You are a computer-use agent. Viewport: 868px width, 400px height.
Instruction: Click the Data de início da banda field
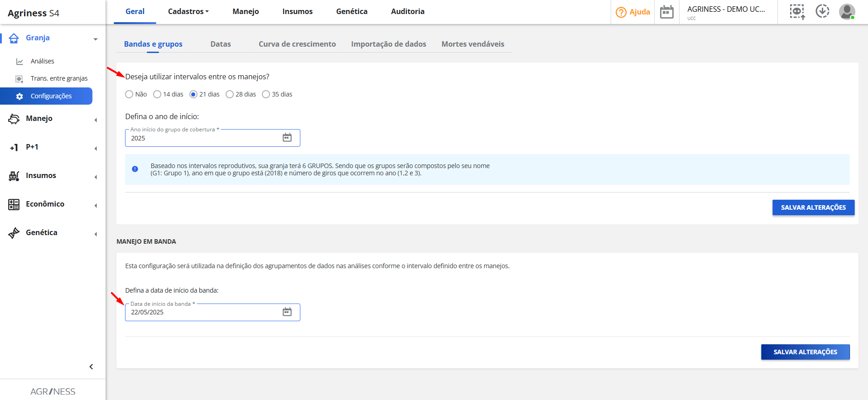click(x=212, y=312)
